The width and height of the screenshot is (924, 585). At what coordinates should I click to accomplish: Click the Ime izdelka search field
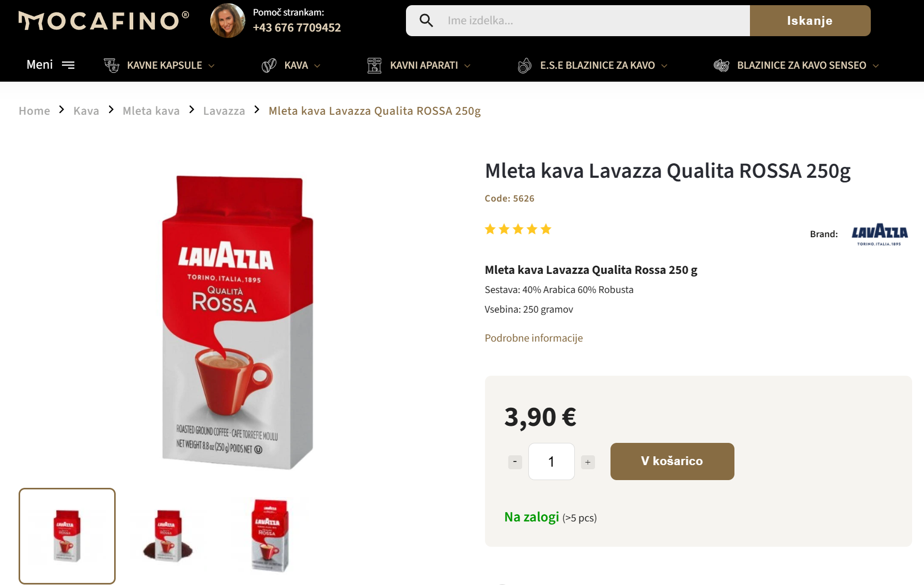(x=594, y=21)
